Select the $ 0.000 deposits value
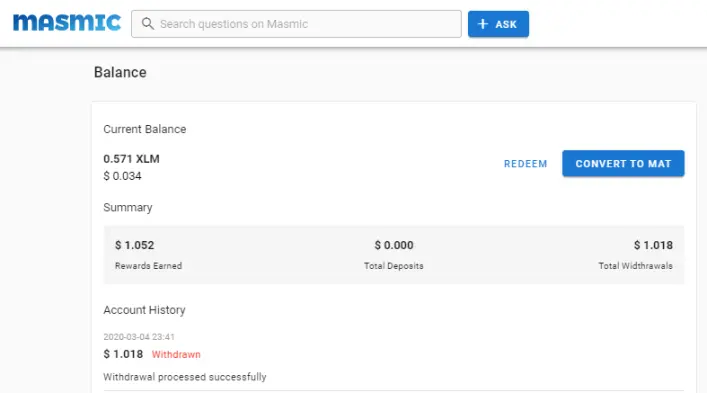This screenshot has height=393, width=707. click(x=394, y=245)
